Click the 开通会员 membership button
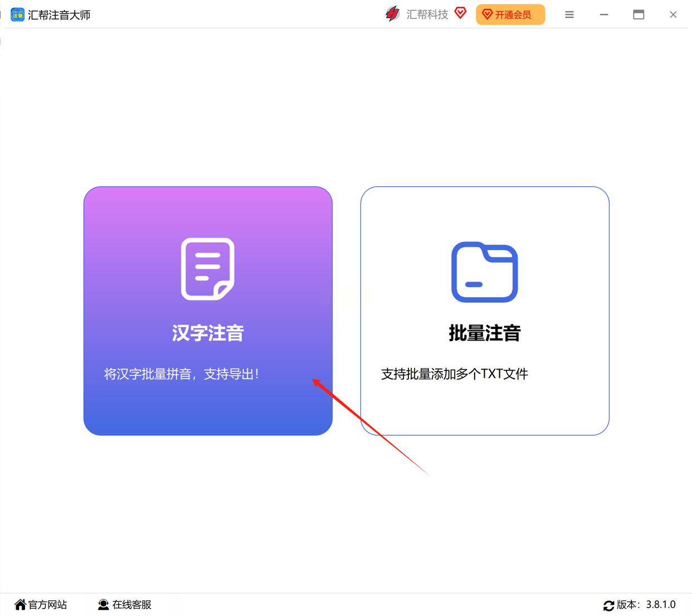Screen dimensions: 692x616 pyautogui.click(x=510, y=14)
